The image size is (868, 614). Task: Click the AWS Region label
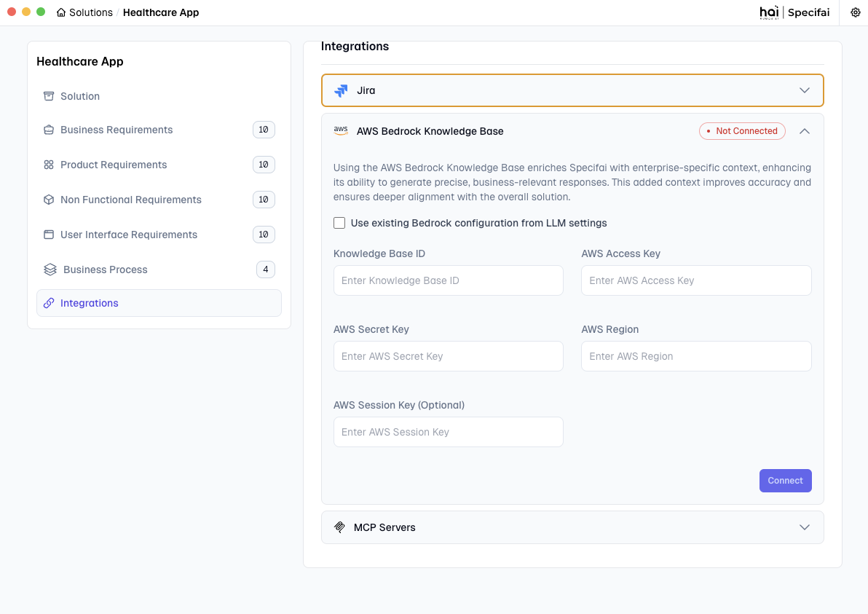point(609,329)
